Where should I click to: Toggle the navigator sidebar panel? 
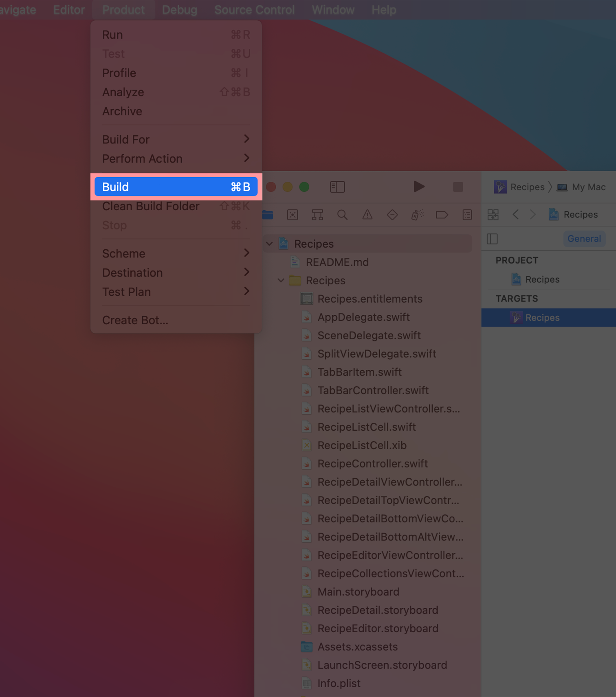(337, 187)
